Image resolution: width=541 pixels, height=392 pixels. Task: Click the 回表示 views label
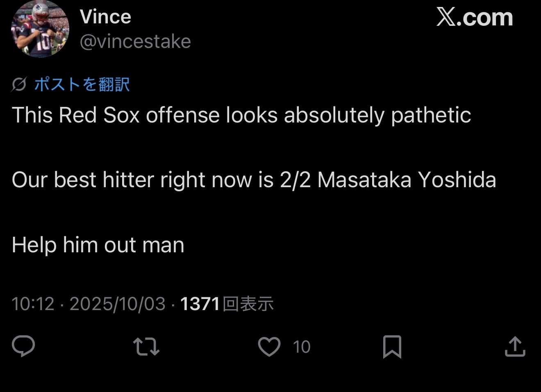coord(248,304)
